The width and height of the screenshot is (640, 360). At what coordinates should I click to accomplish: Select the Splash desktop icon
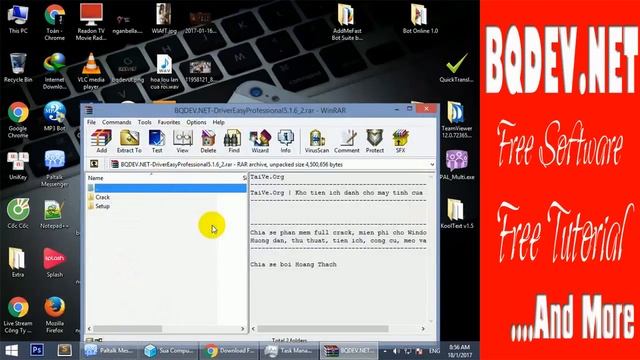55,262
